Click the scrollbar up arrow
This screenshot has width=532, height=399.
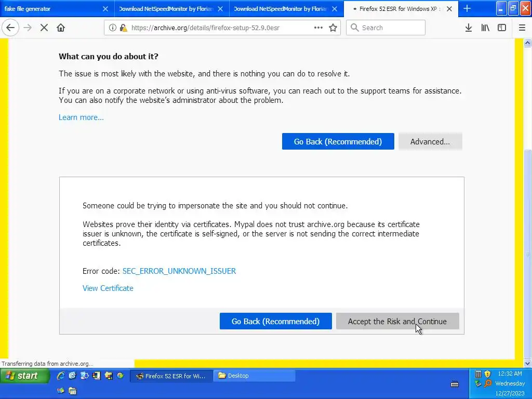[528, 43]
